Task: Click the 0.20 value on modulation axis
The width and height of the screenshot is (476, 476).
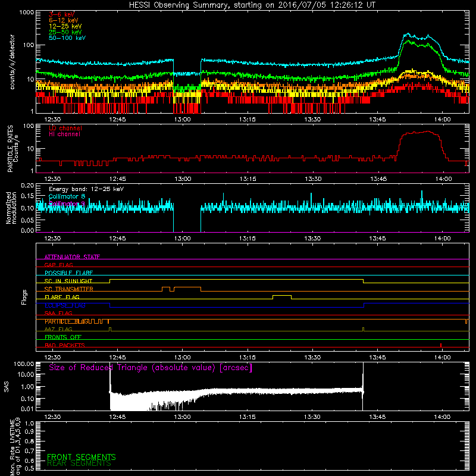Action: click(x=27, y=185)
